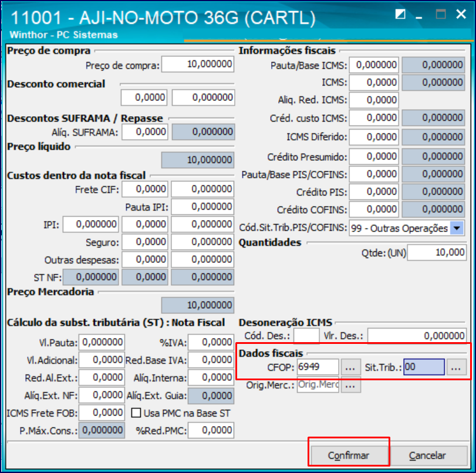
Task: Click the Pauta/Base ICMS input field
Action: pyautogui.click(x=374, y=65)
